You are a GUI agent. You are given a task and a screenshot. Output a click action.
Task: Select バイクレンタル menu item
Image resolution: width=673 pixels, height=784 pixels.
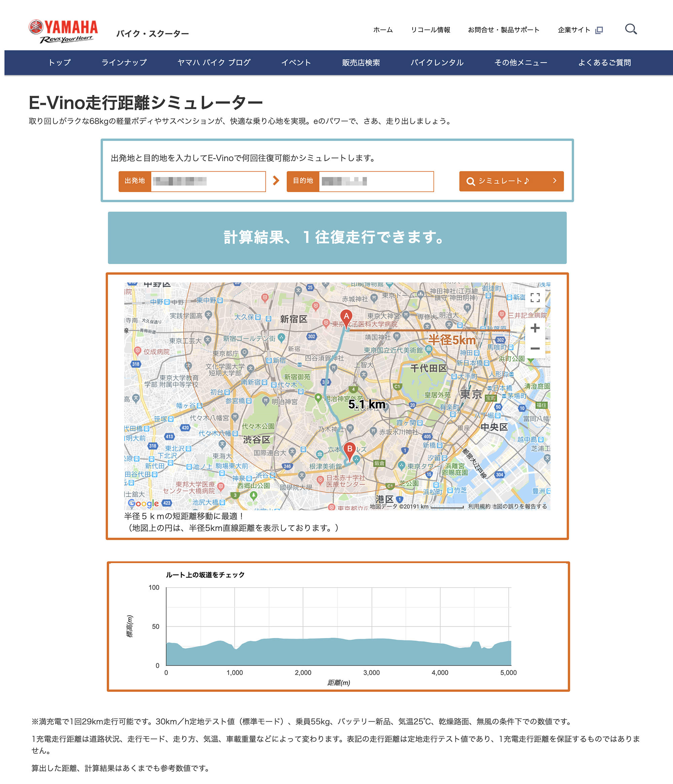[437, 63]
